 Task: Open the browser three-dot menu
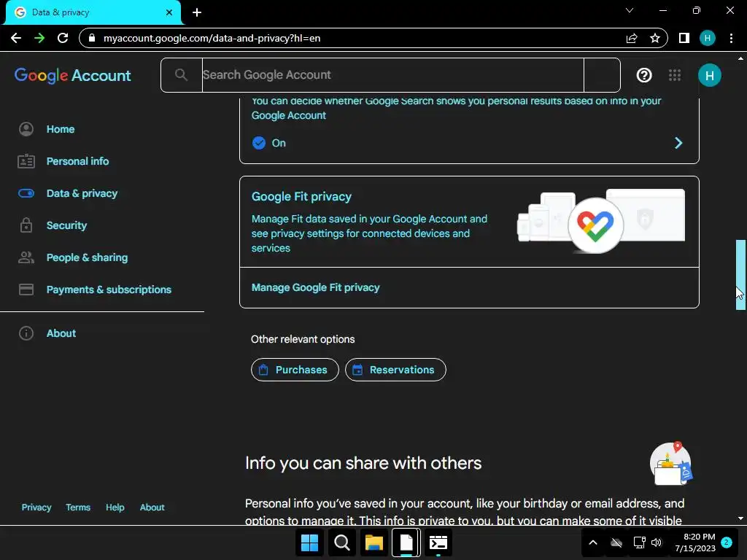click(731, 38)
